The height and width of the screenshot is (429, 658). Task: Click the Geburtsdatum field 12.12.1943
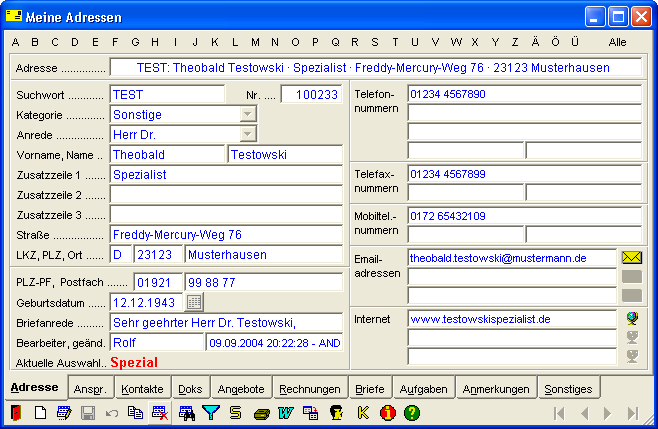coord(146,303)
